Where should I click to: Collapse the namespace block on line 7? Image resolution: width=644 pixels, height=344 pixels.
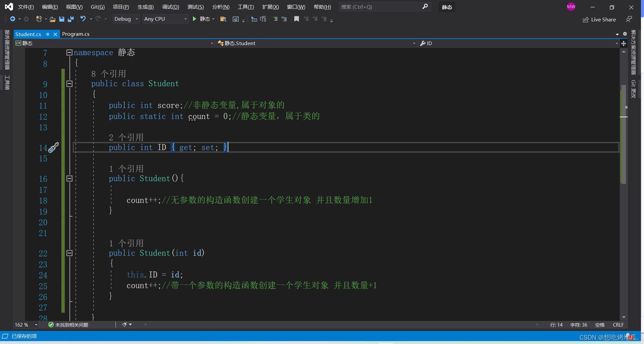pos(69,52)
